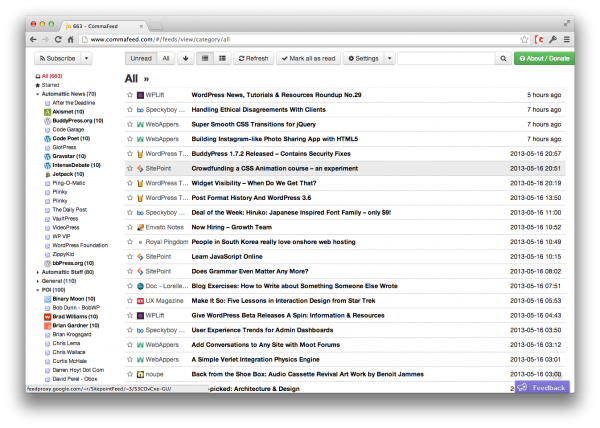Screen dimensions: 600x428
Task: Star the Learn JavaScript Online entry
Action: [130, 257]
